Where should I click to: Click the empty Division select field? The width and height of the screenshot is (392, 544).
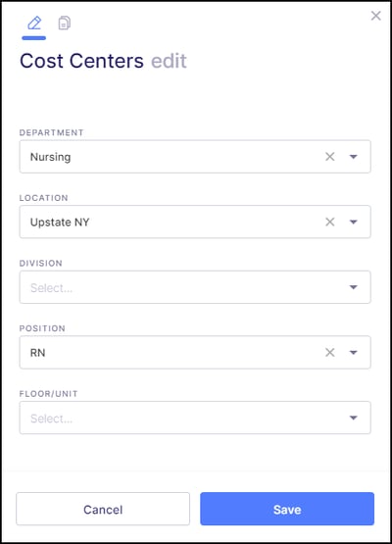click(195, 287)
